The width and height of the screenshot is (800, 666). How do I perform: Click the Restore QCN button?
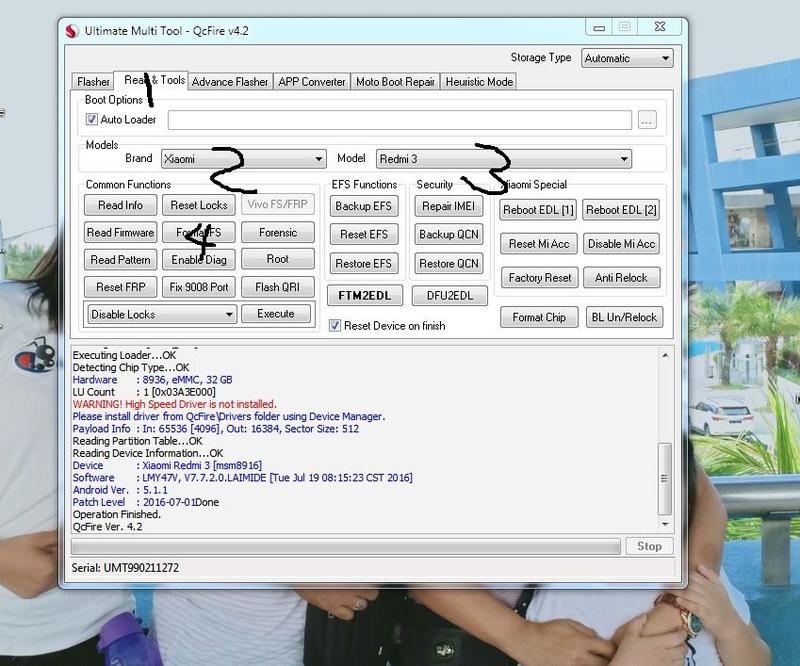[x=448, y=264]
